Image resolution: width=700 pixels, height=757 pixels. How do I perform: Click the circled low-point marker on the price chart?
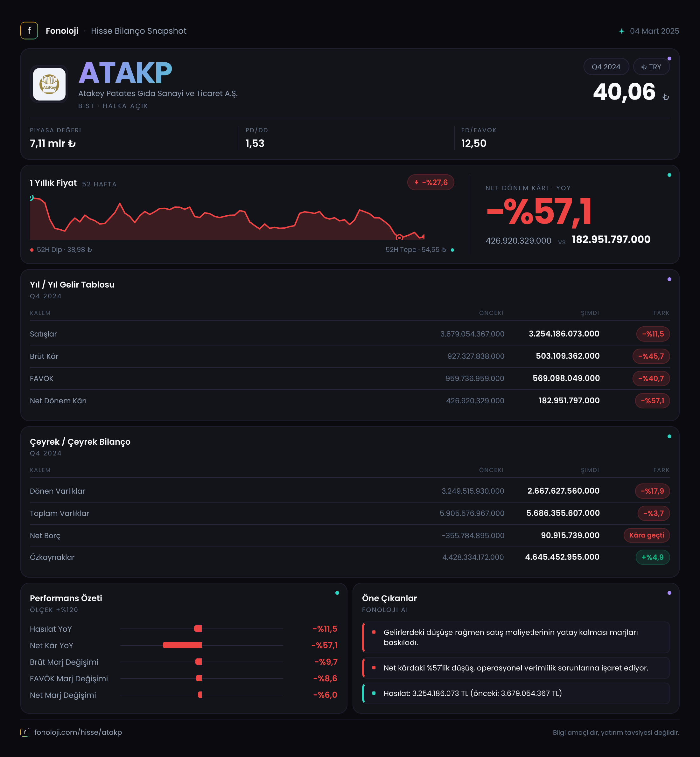tap(399, 238)
